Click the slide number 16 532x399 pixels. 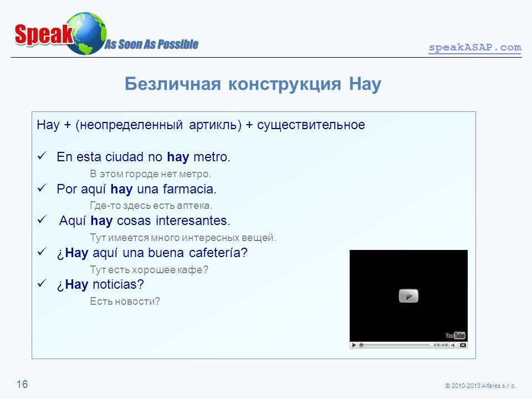coord(22,385)
